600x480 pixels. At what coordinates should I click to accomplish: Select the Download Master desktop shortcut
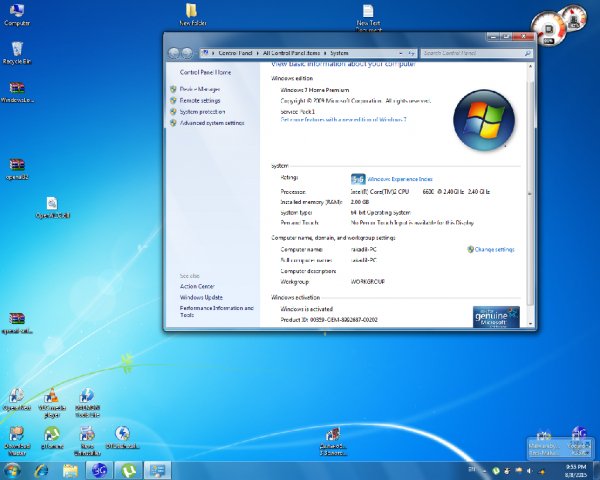tap(17, 441)
